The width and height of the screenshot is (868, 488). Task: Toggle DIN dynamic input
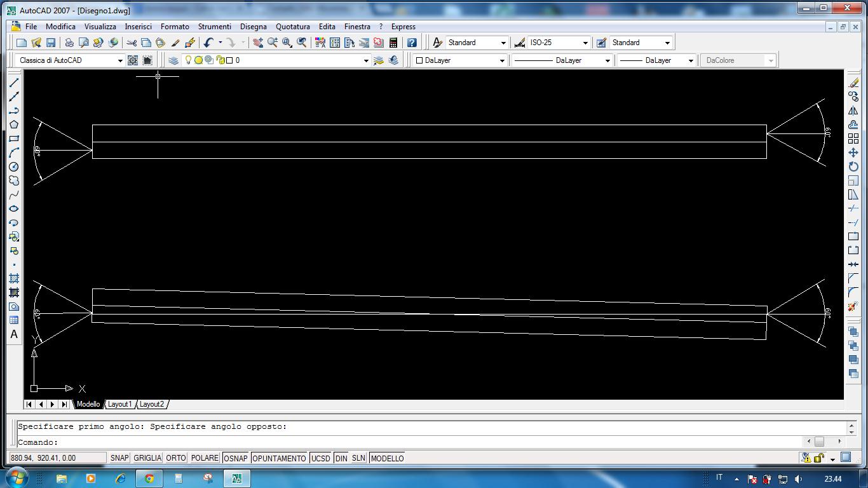point(341,458)
